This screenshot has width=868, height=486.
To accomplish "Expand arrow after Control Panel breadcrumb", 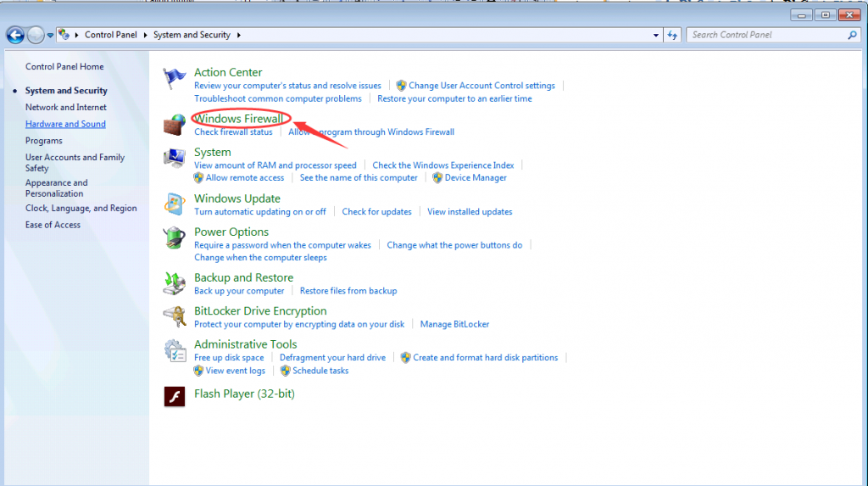I will (146, 35).
